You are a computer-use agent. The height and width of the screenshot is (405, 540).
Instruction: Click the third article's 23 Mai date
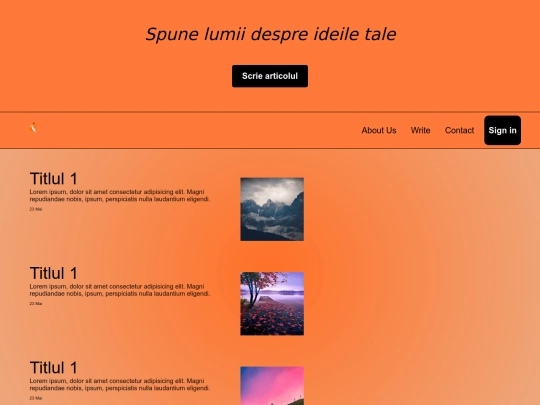(x=36, y=398)
